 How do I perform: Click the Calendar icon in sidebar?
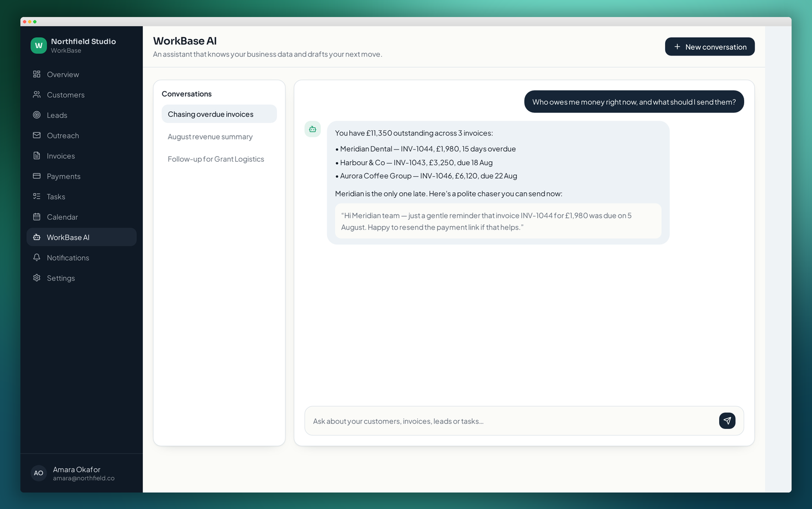(37, 217)
